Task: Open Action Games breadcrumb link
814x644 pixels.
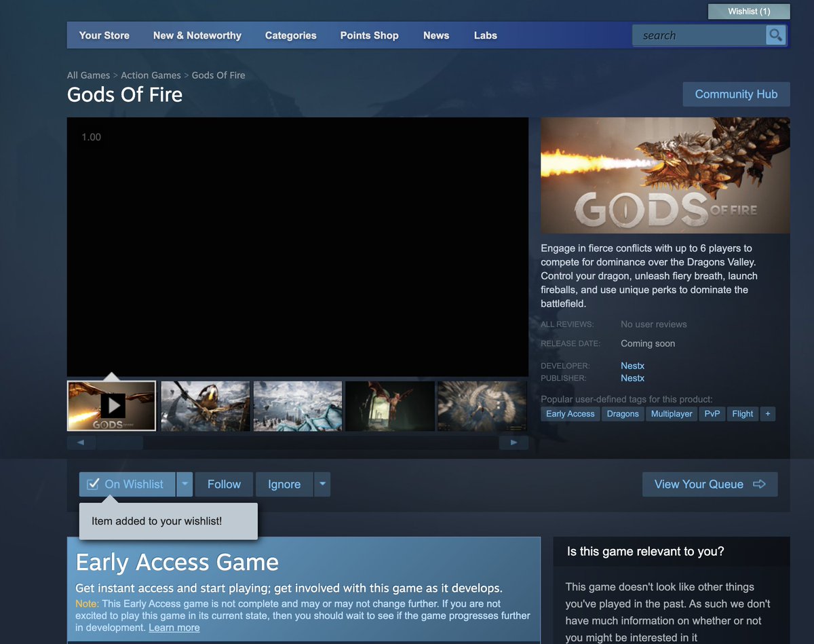Action: (x=151, y=75)
